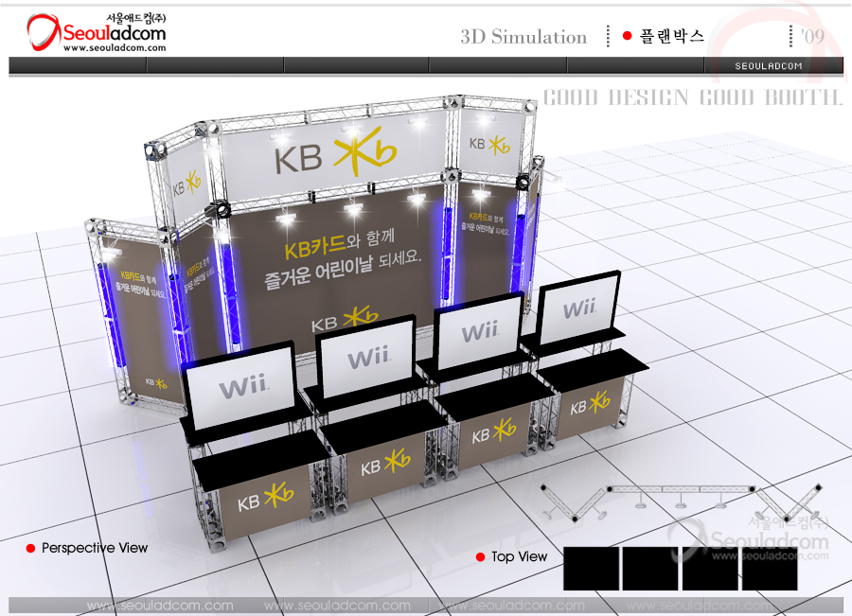This screenshot has height=616, width=852.
Task: Select the "GOOD DESIGN GOOD BOOTH." slogan
Action: (693, 97)
